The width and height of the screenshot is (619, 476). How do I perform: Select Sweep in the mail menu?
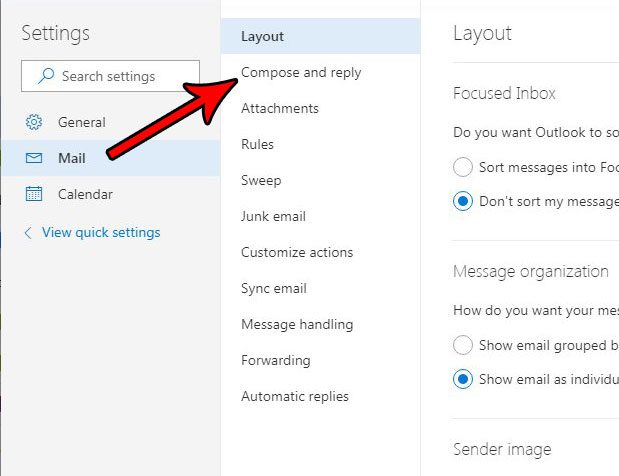(x=261, y=180)
